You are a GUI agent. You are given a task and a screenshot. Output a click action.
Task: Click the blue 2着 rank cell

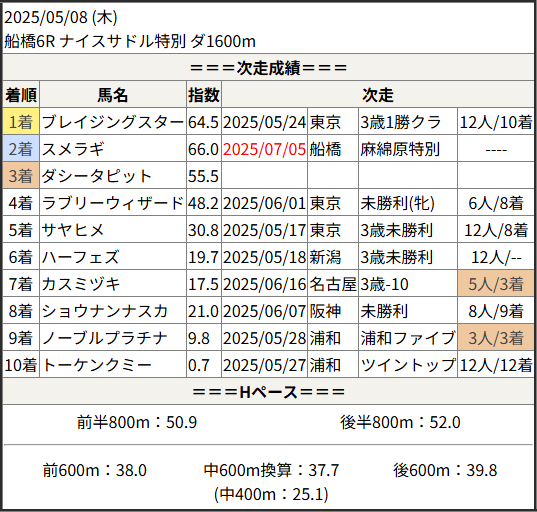(x=21, y=149)
